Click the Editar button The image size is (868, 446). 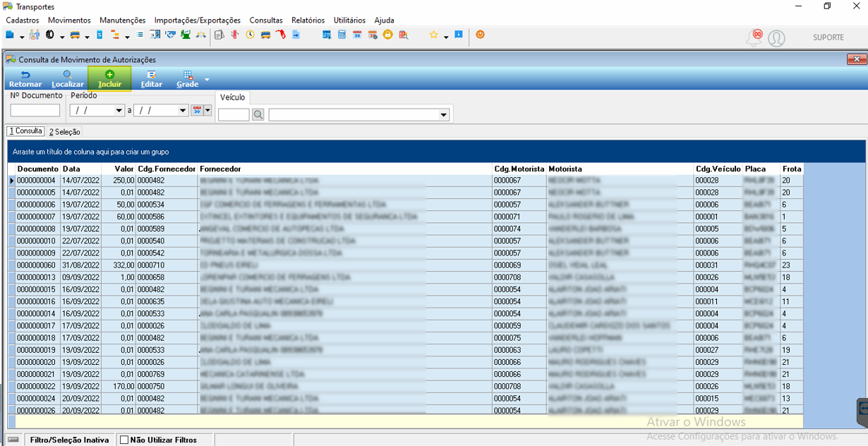[x=152, y=78]
